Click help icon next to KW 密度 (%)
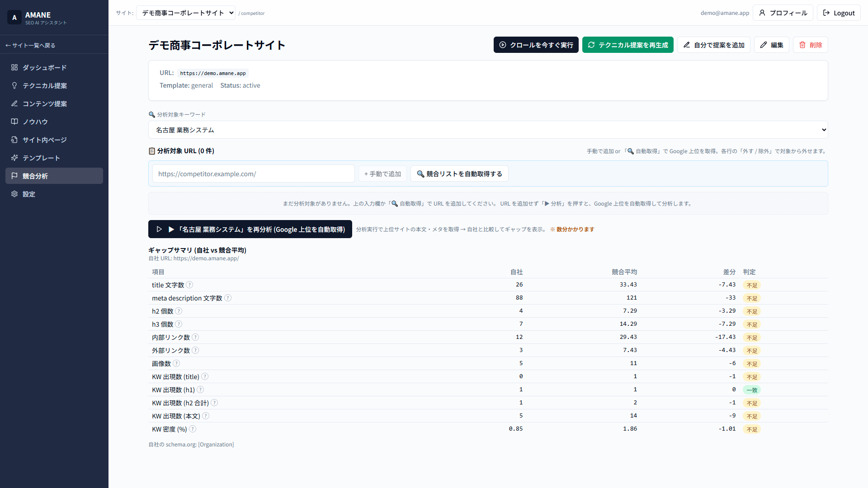 pos(193,429)
